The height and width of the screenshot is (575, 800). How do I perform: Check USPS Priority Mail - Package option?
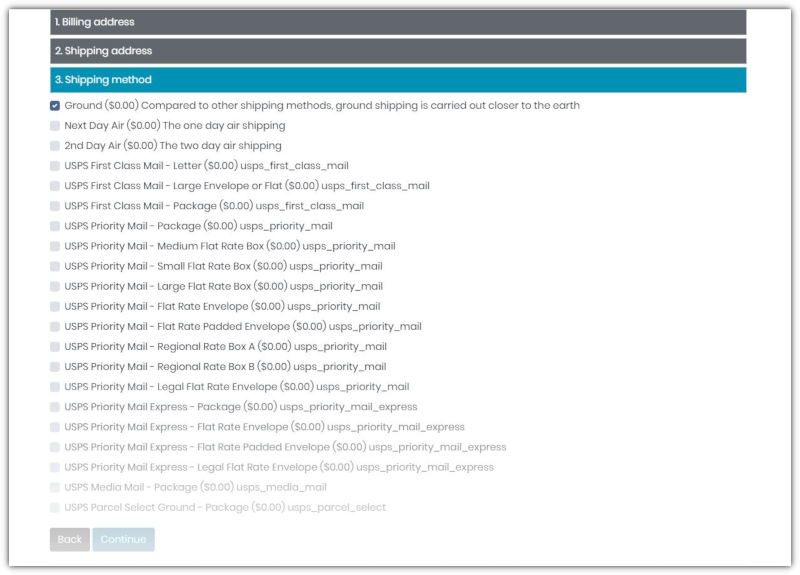55,226
